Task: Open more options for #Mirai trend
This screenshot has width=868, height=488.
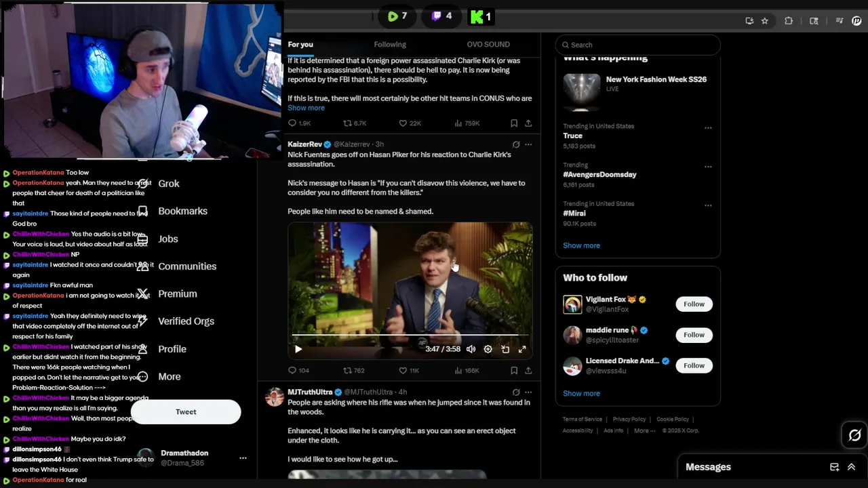Action: 708,205
